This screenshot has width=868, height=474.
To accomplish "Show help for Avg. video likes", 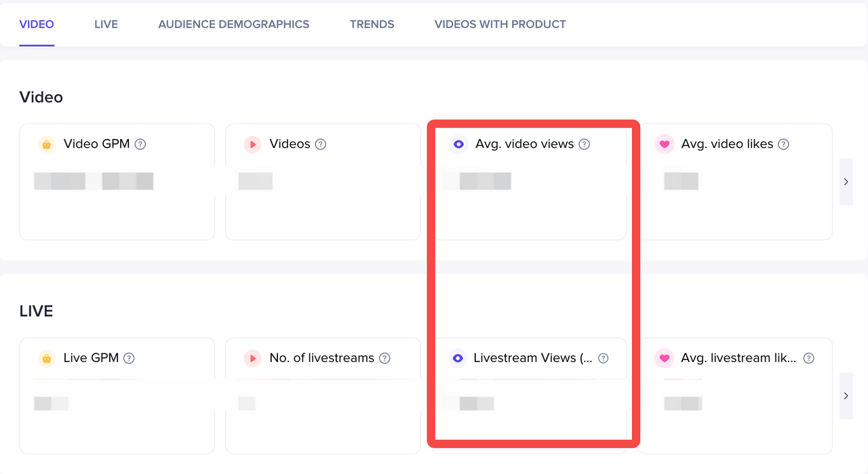I will pos(783,144).
